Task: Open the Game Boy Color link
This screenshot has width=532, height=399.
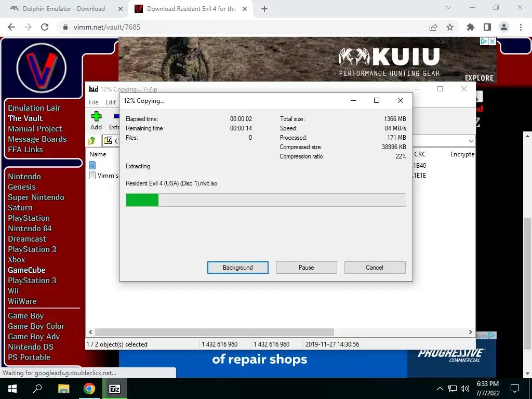Action: [x=36, y=326]
